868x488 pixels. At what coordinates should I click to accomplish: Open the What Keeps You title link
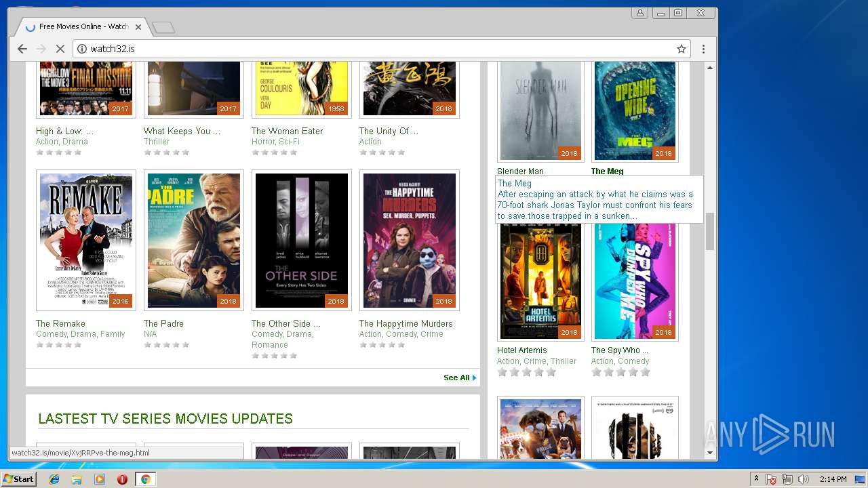pyautogui.click(x=182, y=131)
